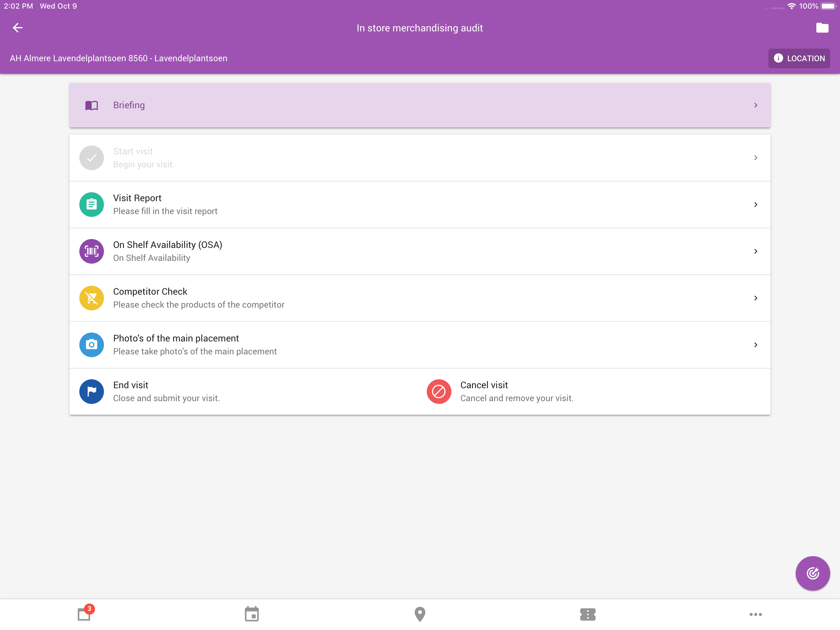Open Competitor Check title

(150, 291)
